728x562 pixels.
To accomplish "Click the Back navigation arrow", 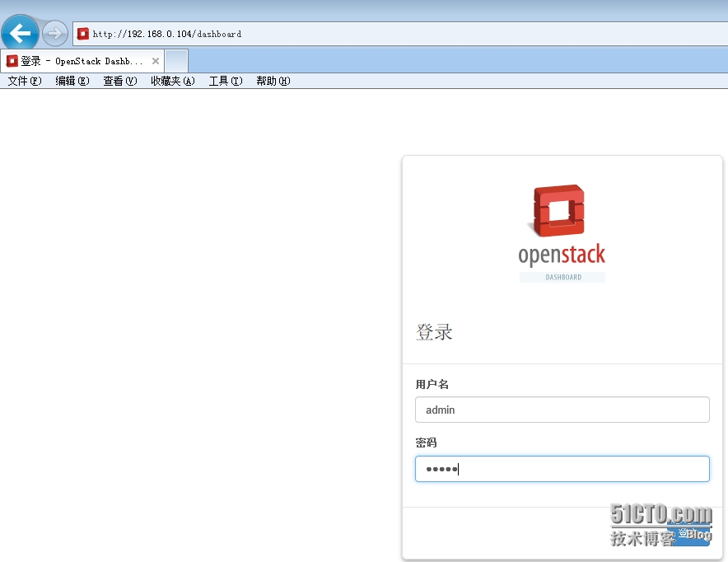I will pyautogui.click(x=20, y=33).
